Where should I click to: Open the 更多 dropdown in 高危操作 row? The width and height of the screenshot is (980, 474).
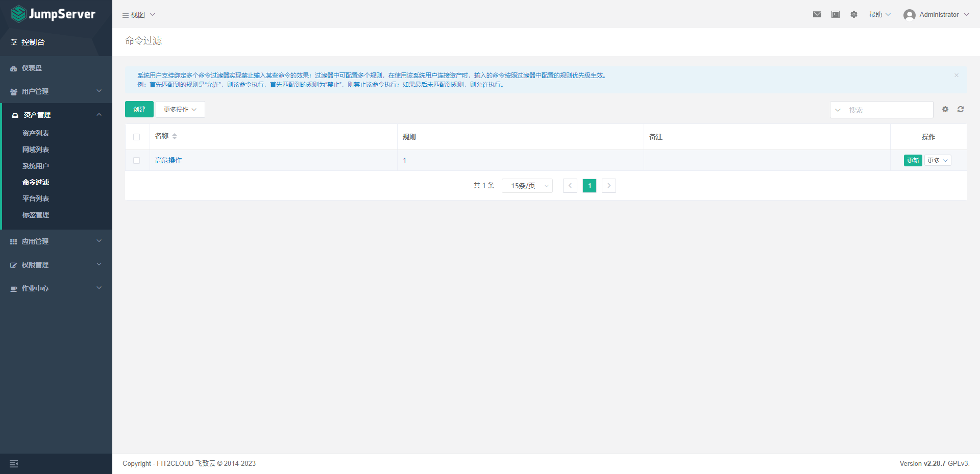click(x=938, y=160)
